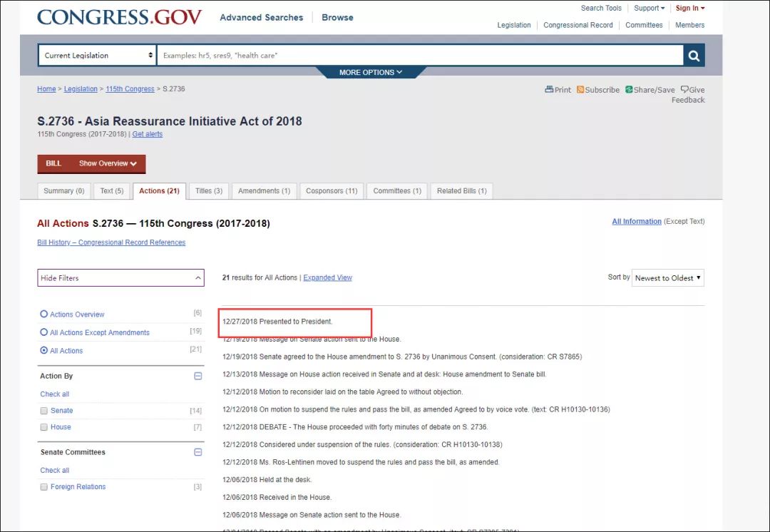The height and width of the screenshot is (532, 770).
Task: Check the Foreign Relations committee checkbox
Action: [x=43, y=487]
